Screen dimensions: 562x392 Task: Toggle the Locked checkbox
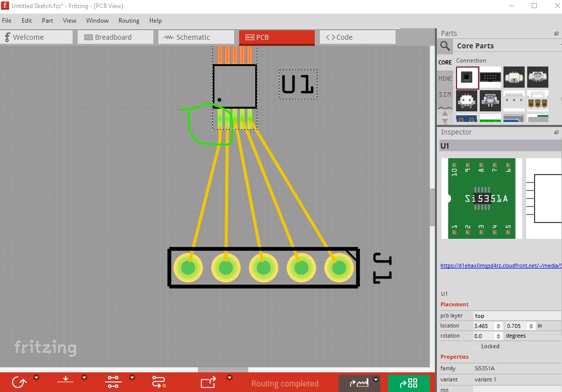[x=477, y=346]
